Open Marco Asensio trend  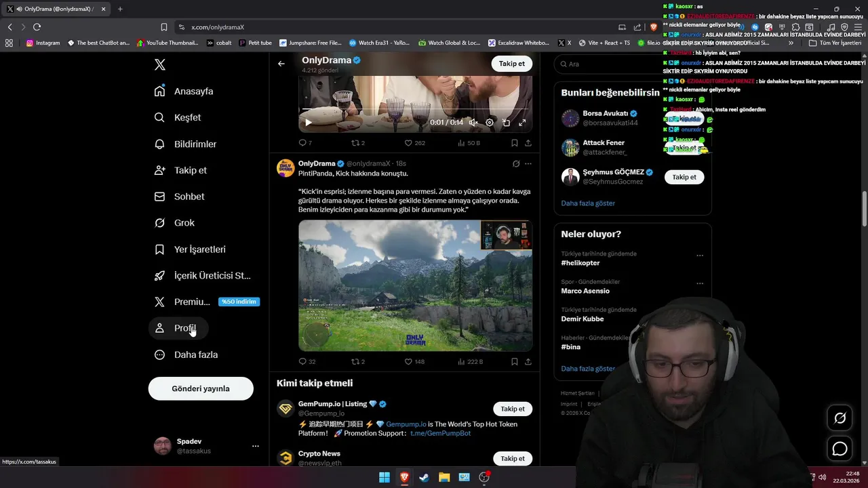coord(585,291)
